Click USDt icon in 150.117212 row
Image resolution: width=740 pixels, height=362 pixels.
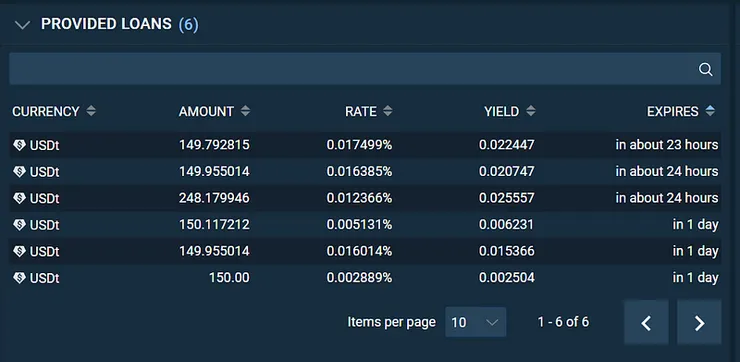click(19, 225)
